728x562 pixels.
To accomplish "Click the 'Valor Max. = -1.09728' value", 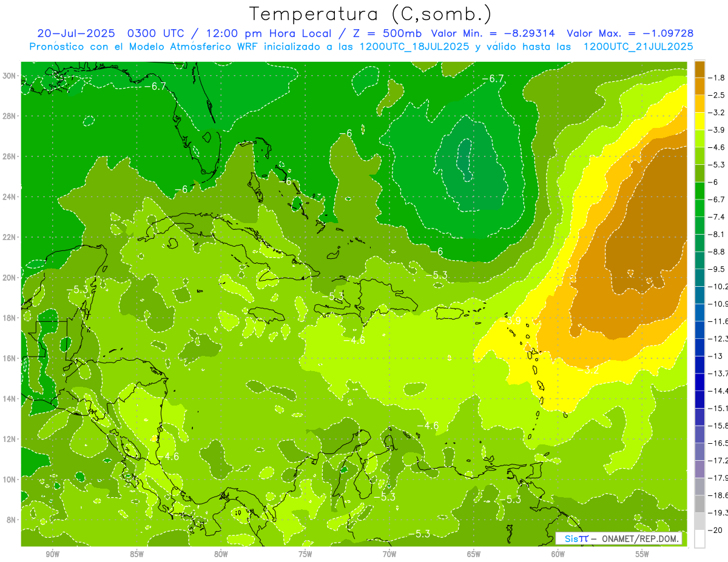I will coord(630,33).
